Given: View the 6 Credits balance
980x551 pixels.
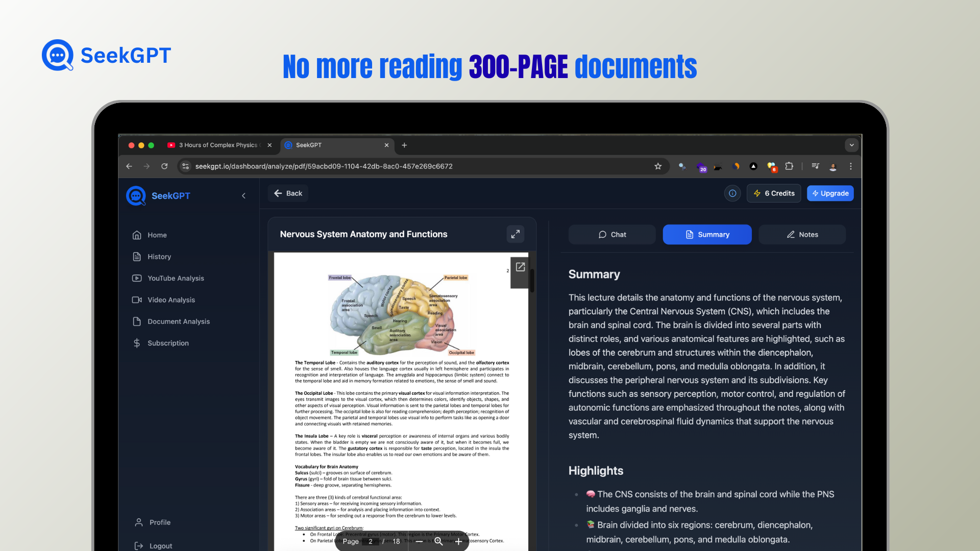Looking at the screenshot, I should [774, 193].
